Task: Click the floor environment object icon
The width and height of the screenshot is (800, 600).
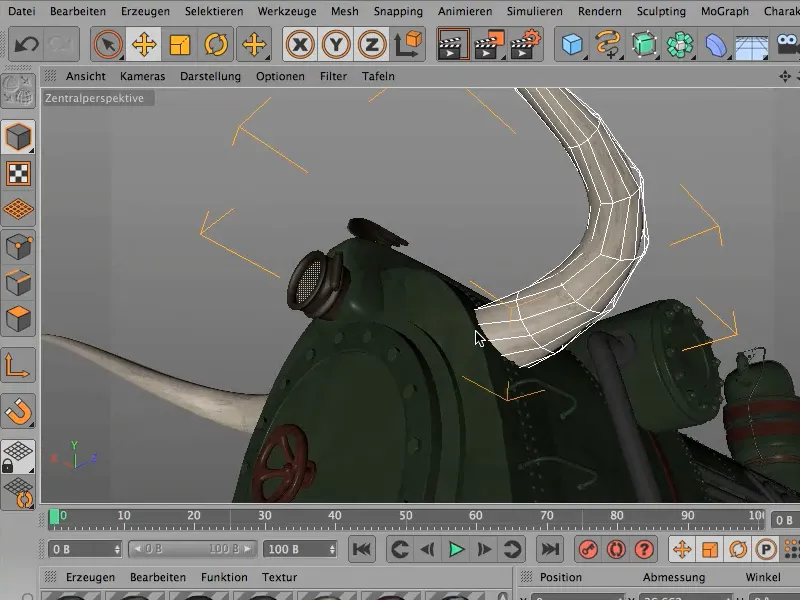Action: click(752, 45)
